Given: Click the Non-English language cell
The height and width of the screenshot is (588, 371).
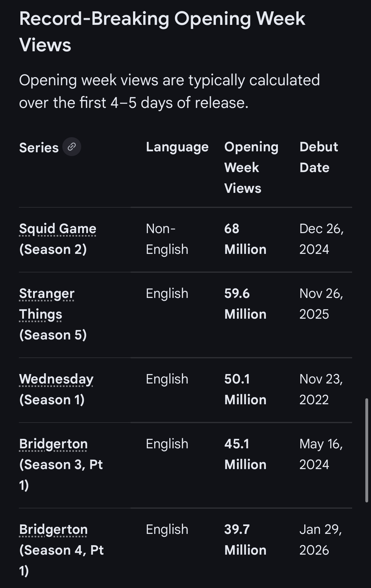Looking at the screenshot, I should (x=167, y=239).
